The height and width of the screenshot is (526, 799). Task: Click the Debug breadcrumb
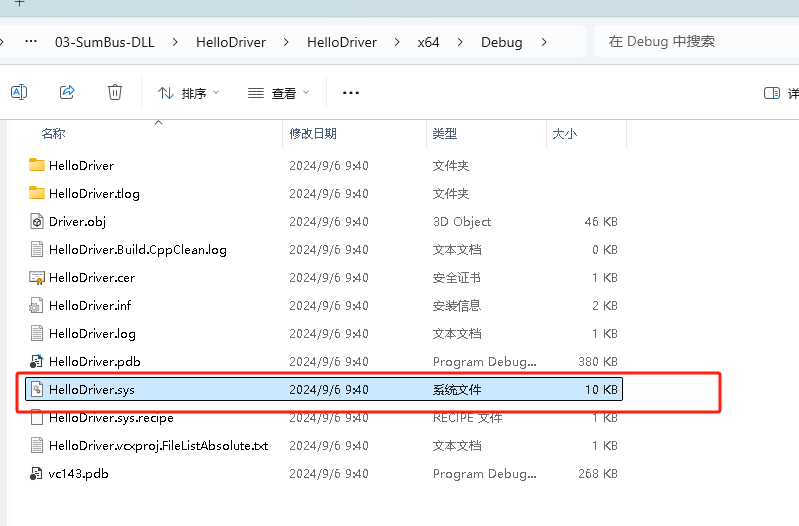(501, 42)
